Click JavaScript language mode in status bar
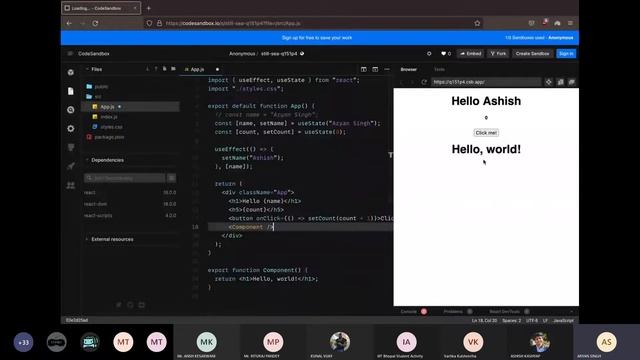The width and height of the screenshot is (640, 360). tap(563, 320)
